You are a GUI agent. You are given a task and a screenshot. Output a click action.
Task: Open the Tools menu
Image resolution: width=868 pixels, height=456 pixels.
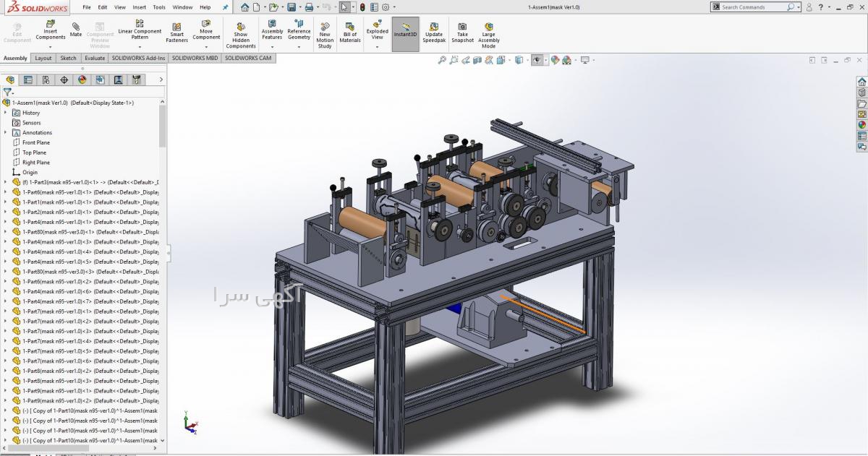click(x=158, y=7)
